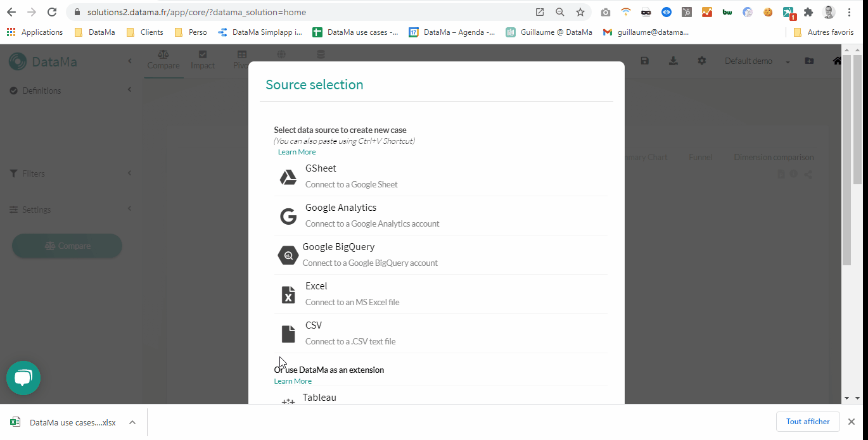
Task: Click the browser address bar URL
Action: click(x=197, y=12)
